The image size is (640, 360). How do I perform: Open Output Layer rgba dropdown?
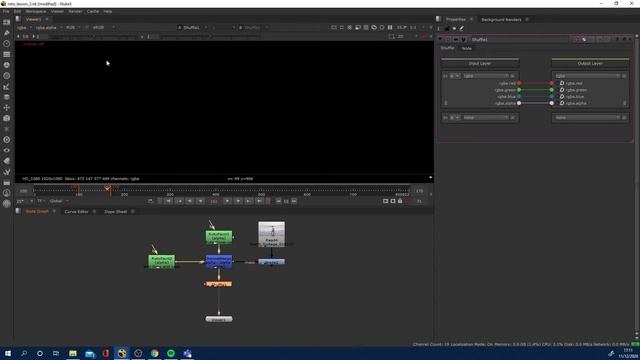(587, 76)
